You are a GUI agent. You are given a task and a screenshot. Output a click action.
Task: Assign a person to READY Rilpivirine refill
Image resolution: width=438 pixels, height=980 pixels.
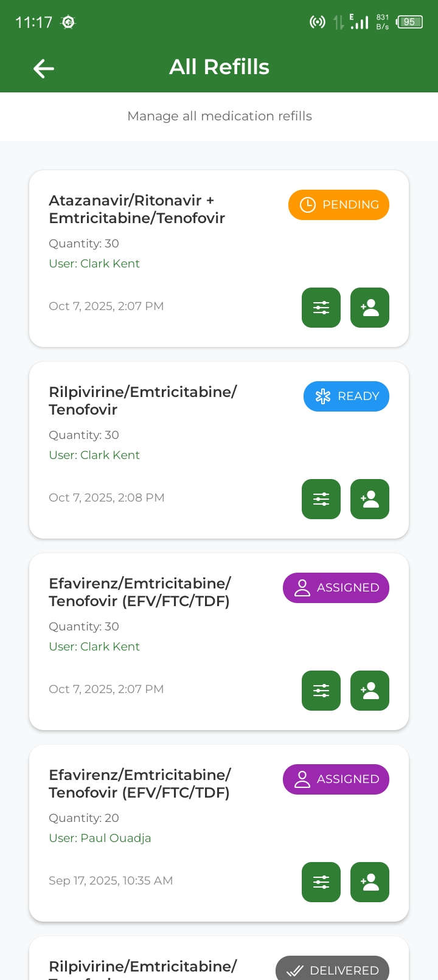pos(370,499)
